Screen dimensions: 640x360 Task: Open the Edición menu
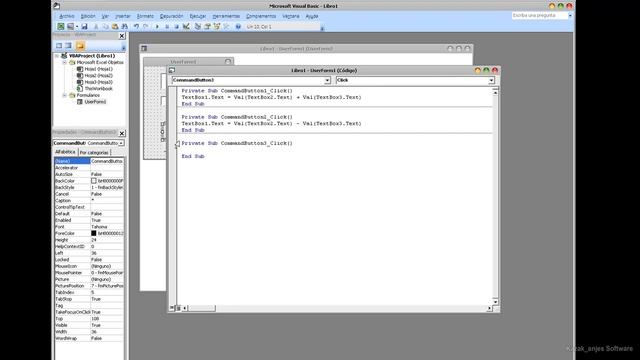[88, 16]
